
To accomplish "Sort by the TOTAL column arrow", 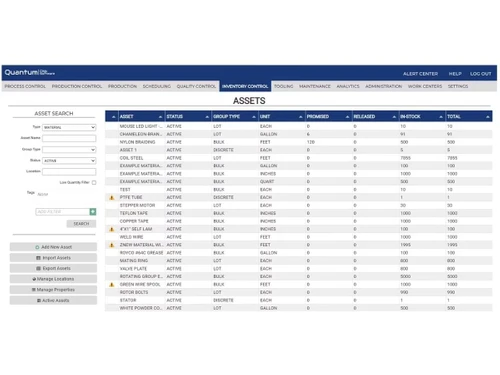I will pos(488,117).
